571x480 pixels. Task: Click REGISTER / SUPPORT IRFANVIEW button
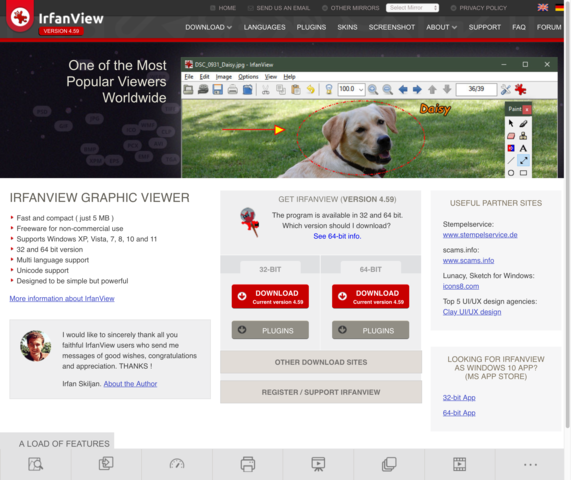tap(321, 392)
